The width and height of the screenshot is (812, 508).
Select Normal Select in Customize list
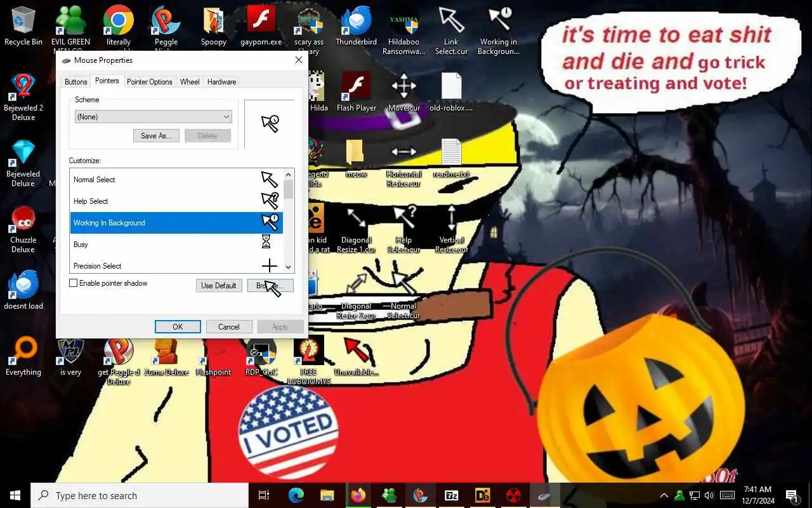[176, 180]
